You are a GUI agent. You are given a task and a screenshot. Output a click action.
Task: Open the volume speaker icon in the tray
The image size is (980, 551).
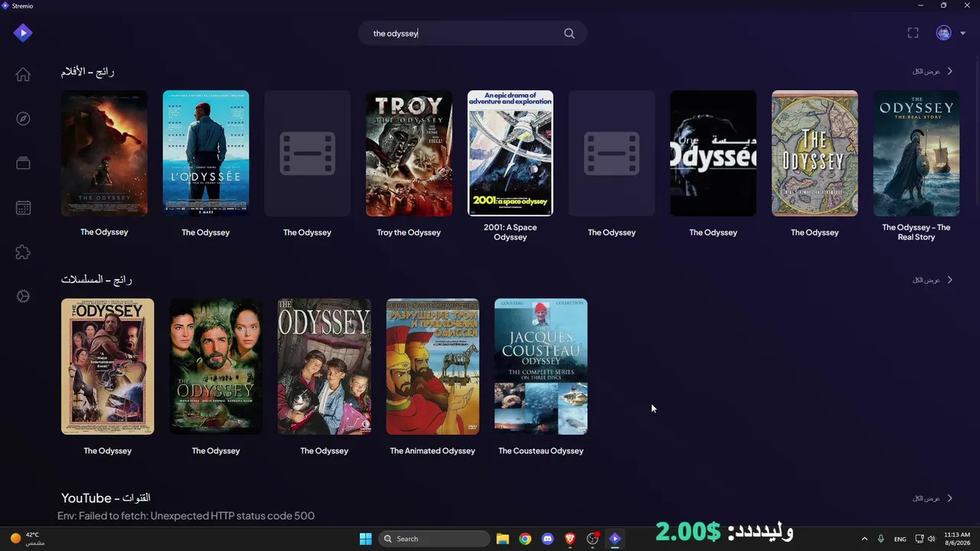[931, 539]
